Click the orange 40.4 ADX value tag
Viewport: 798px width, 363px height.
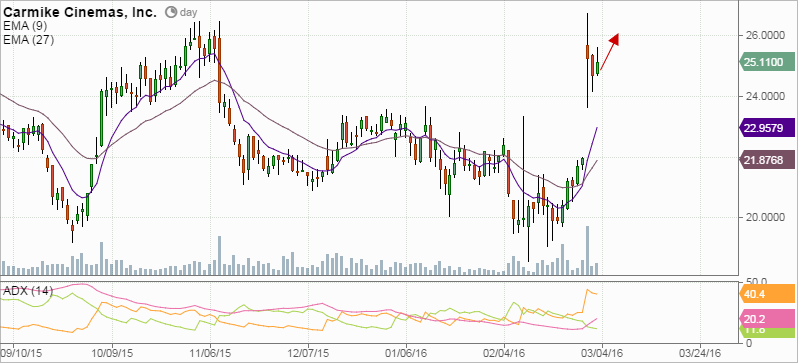[766, 294]
